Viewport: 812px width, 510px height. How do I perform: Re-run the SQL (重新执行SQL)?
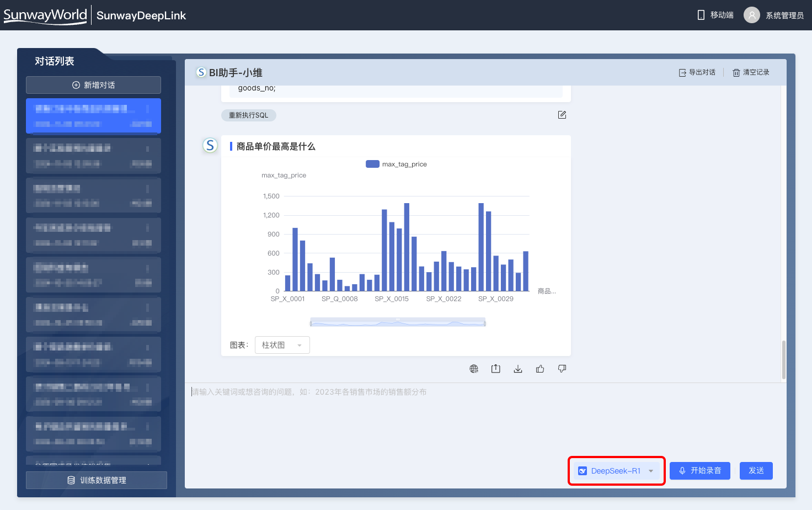click(249, 115)
